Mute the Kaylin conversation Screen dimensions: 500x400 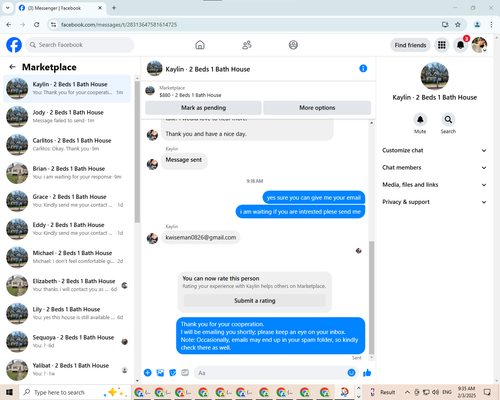(420, 119)
